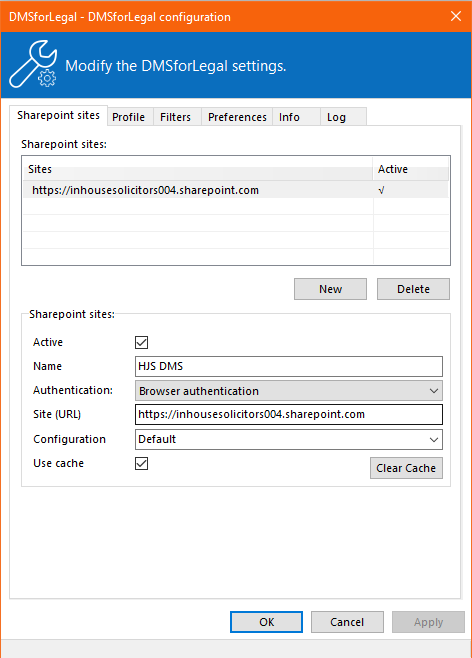This screenshot has width=472, height=658.
Task: Show the Info tab
Action: click(289, 117)
